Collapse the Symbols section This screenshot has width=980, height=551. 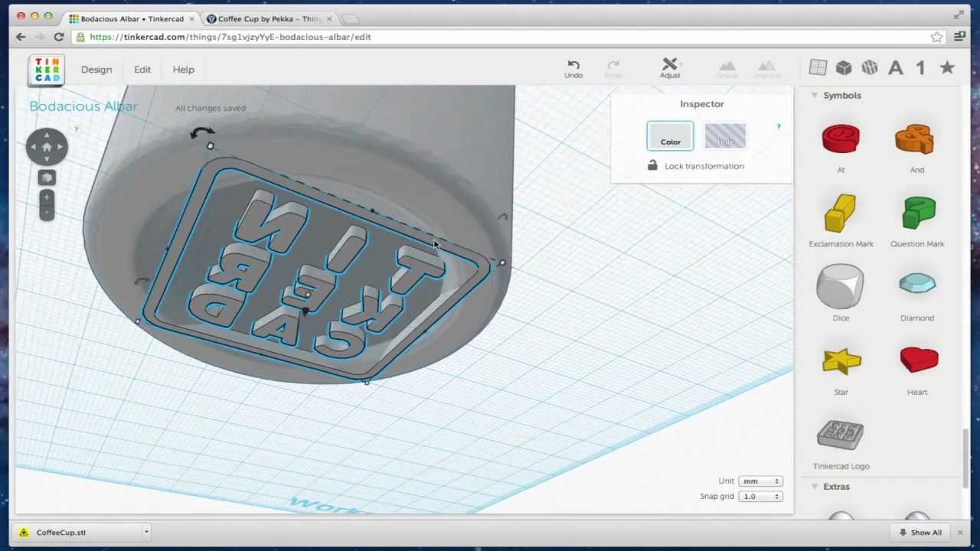click(x=814, y=96)
